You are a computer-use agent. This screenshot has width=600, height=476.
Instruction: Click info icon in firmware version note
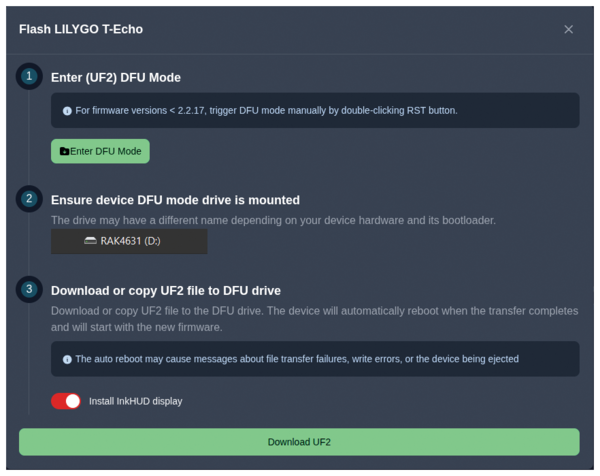67,111
